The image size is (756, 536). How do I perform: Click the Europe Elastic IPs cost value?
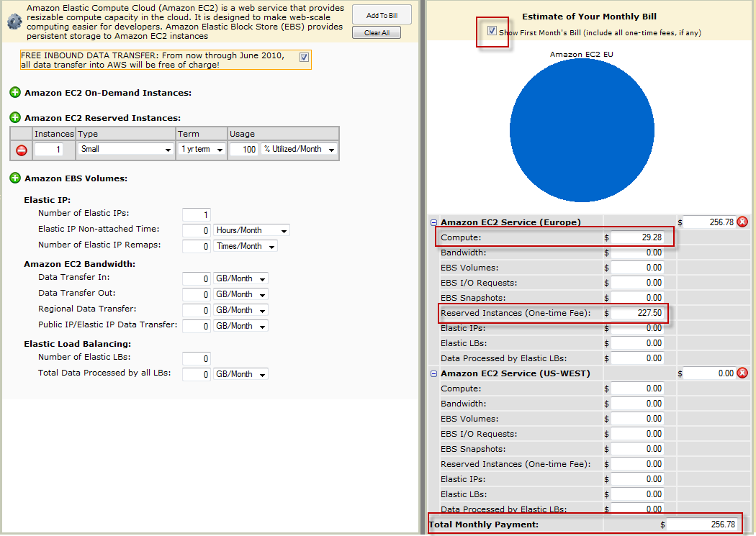click(637, 328)
